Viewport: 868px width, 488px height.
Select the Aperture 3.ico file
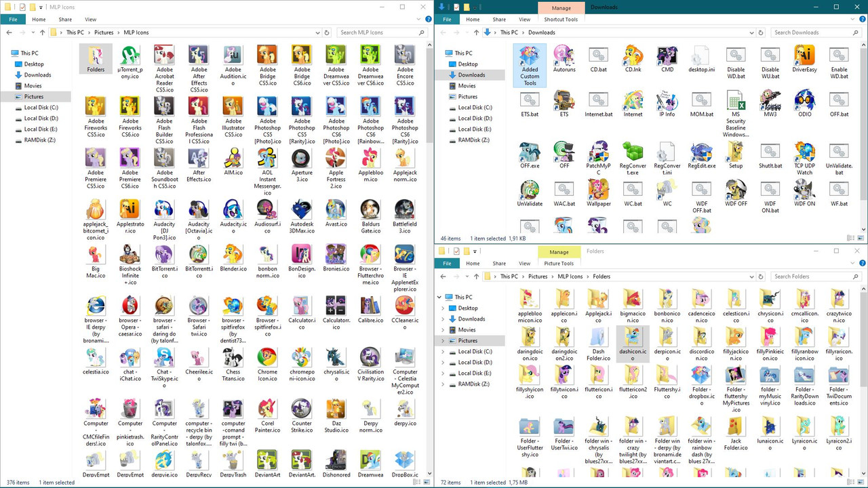[302, 165]
